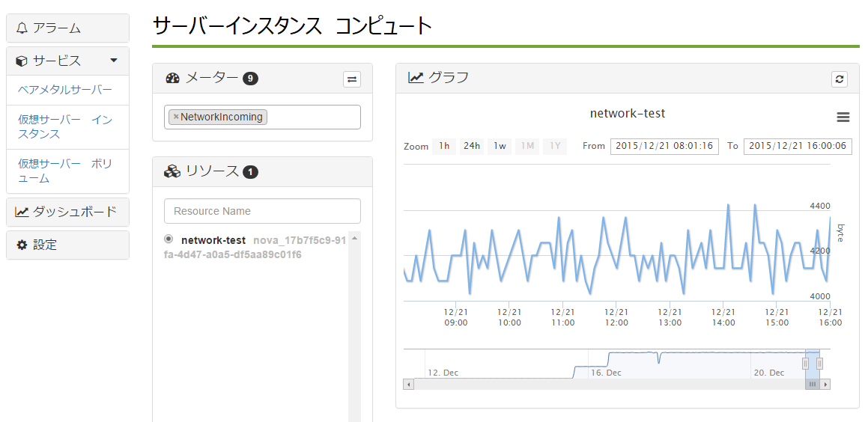Go to ダッシュボード
The width and height of the screenshot is (868, 422).
click(67, 211)
